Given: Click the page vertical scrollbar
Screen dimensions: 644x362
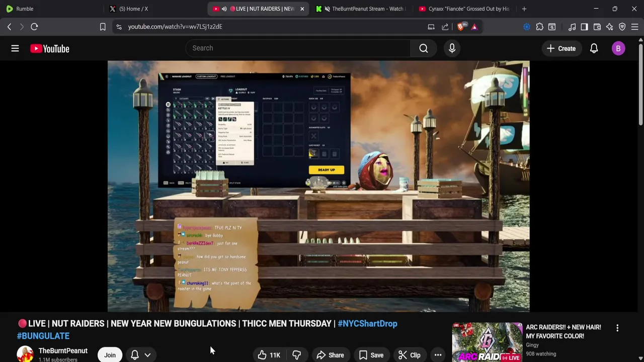Looking at the screenshot, I should (x=640, y=85).
